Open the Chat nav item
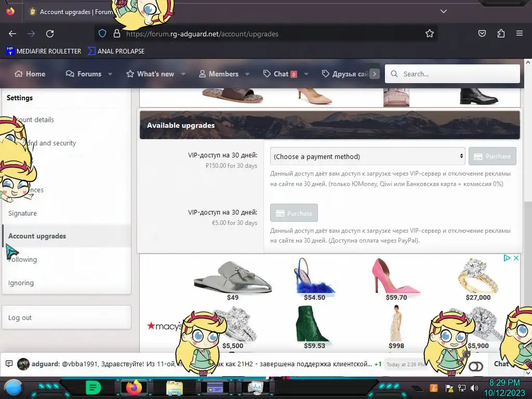 pyautogui.click(x=280, y=74)
